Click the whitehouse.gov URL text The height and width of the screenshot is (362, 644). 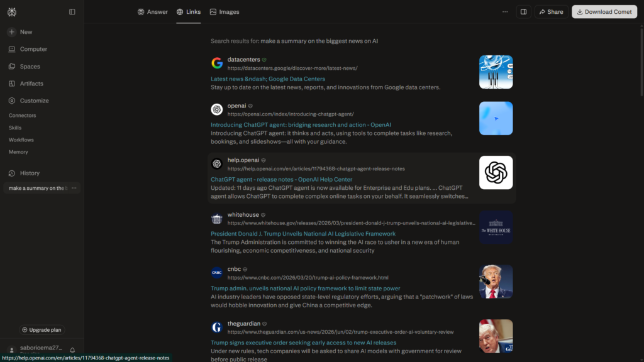coord(351,223)
